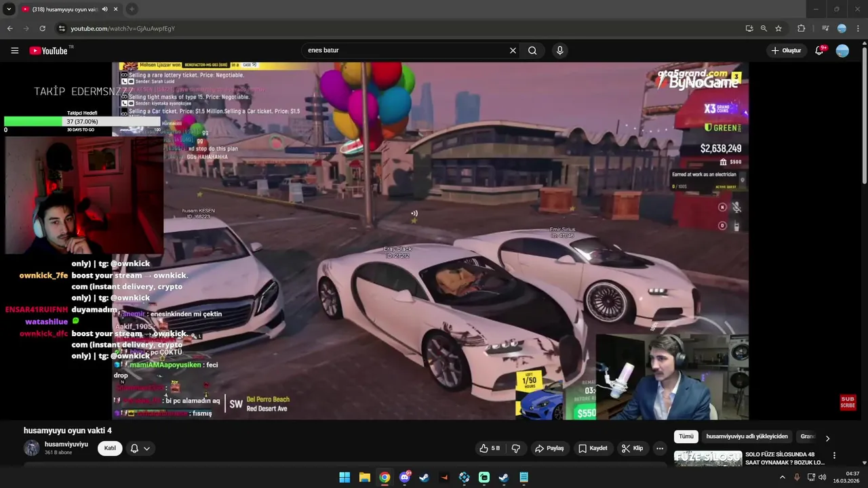
Task: Open the YouTube guide hamburger menu
Action: [14, 50]
